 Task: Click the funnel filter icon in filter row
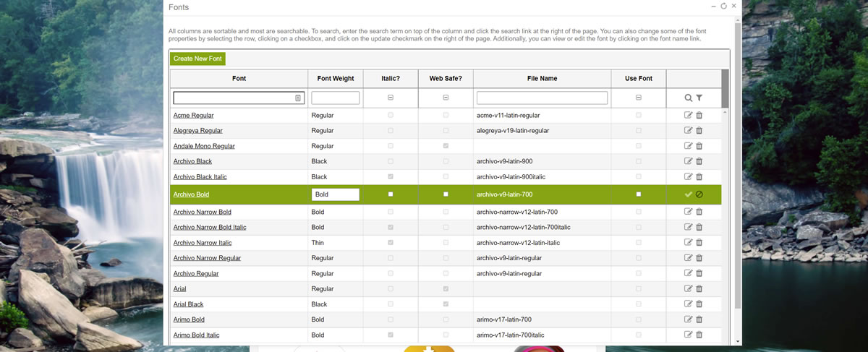699,98
